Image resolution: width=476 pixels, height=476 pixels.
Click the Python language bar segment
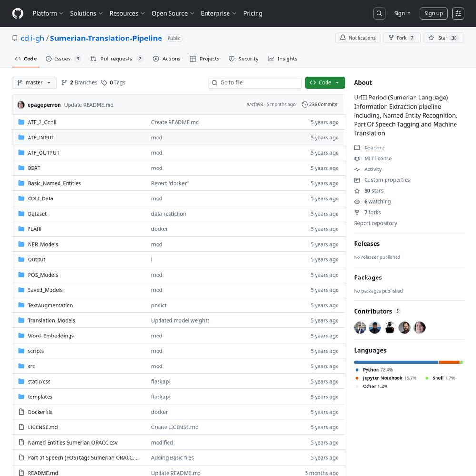(396, 362)
